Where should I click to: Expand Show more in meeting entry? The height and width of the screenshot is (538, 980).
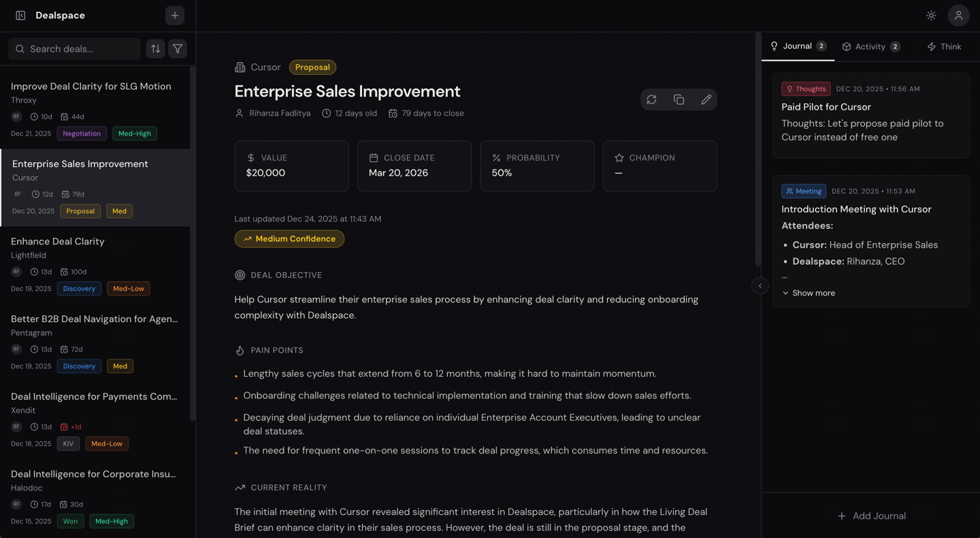[x=808, y=293]
